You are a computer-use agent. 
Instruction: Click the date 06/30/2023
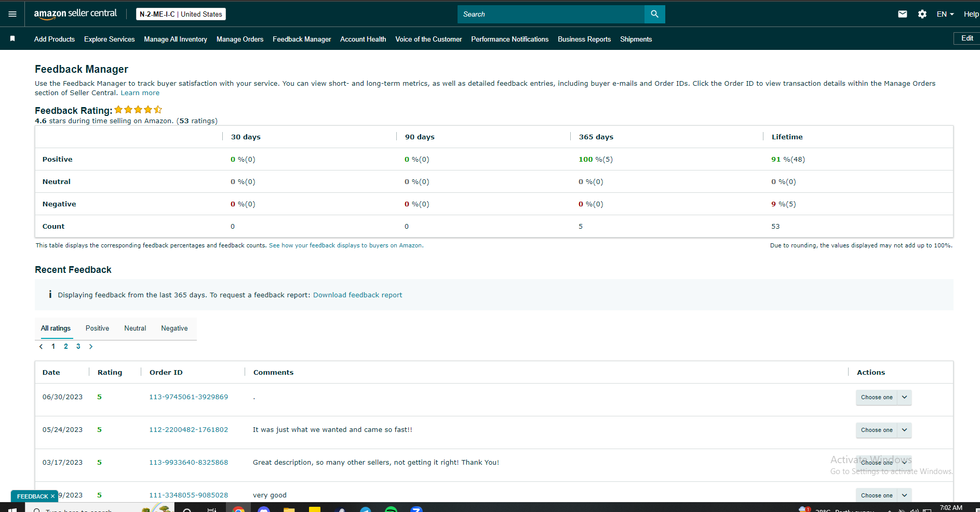pos(62,397)
